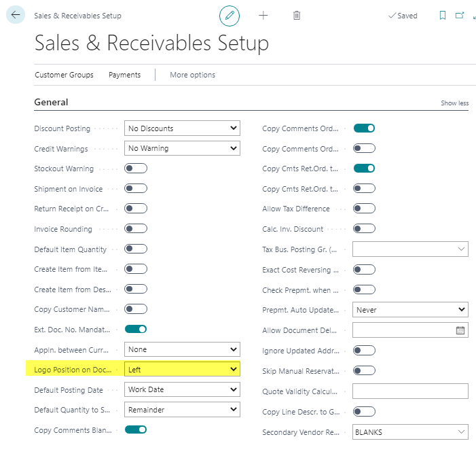476x456 pixels.
Task: Click the trash delete icon
Action: point(297,16)
